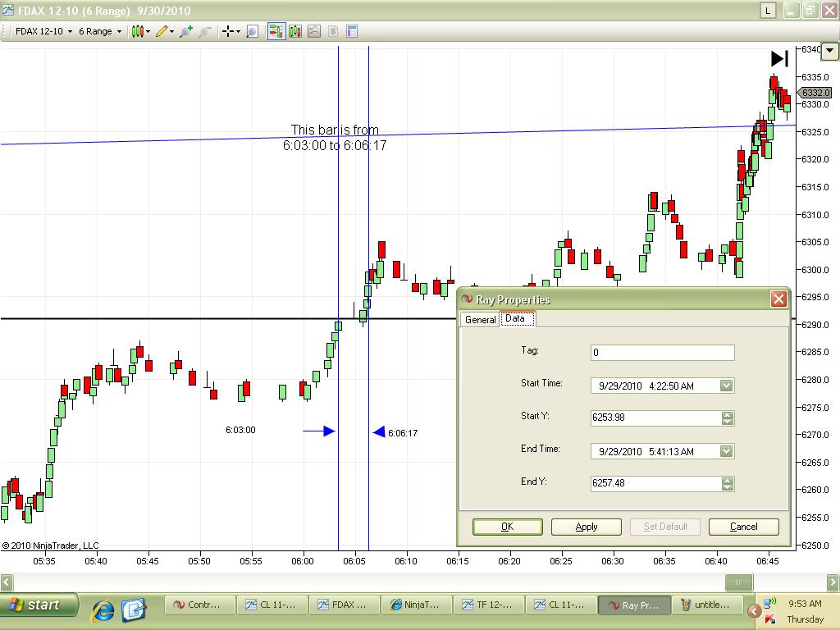Select the right-pointing blue arrow drawing
840x630 pixels.
point(319,431)
